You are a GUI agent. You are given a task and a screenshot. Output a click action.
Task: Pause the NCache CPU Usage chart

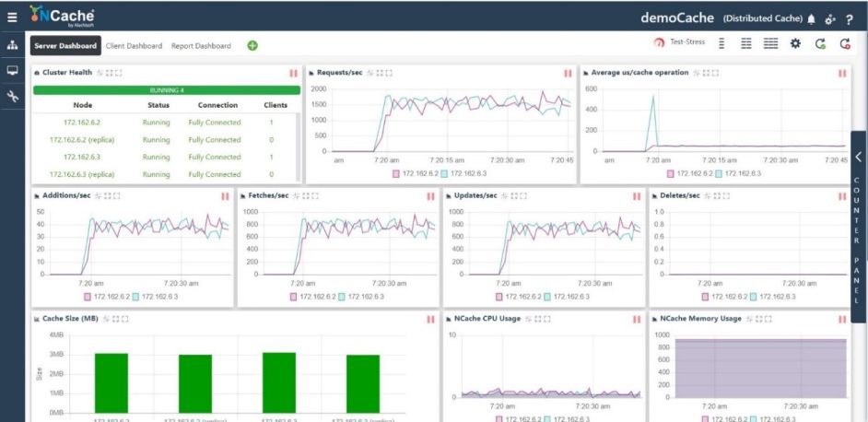point(637,319)
